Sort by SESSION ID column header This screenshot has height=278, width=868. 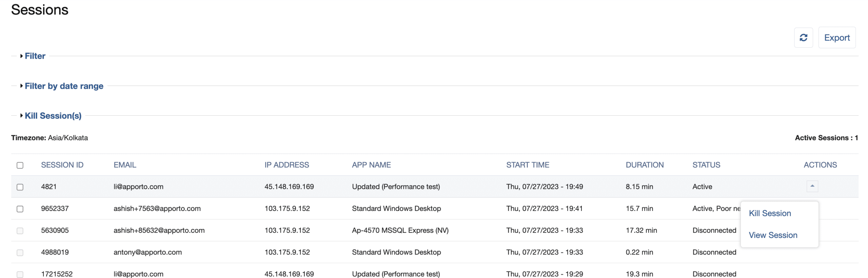(x=62, y=165)
